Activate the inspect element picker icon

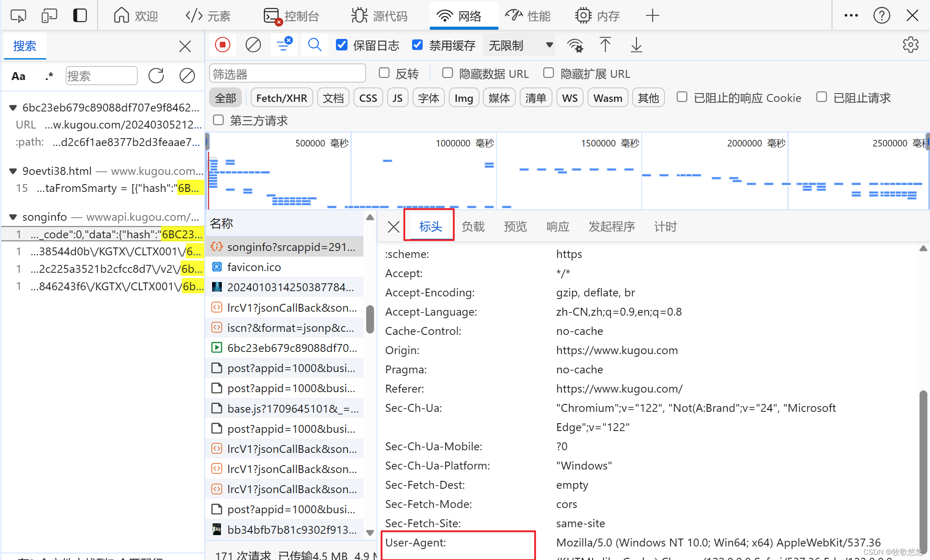click(x=18, y=16)
